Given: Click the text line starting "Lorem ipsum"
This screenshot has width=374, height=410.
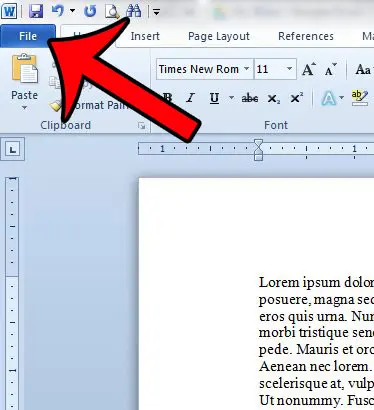Looking at the screenshot, I should (x=316, y=282).
